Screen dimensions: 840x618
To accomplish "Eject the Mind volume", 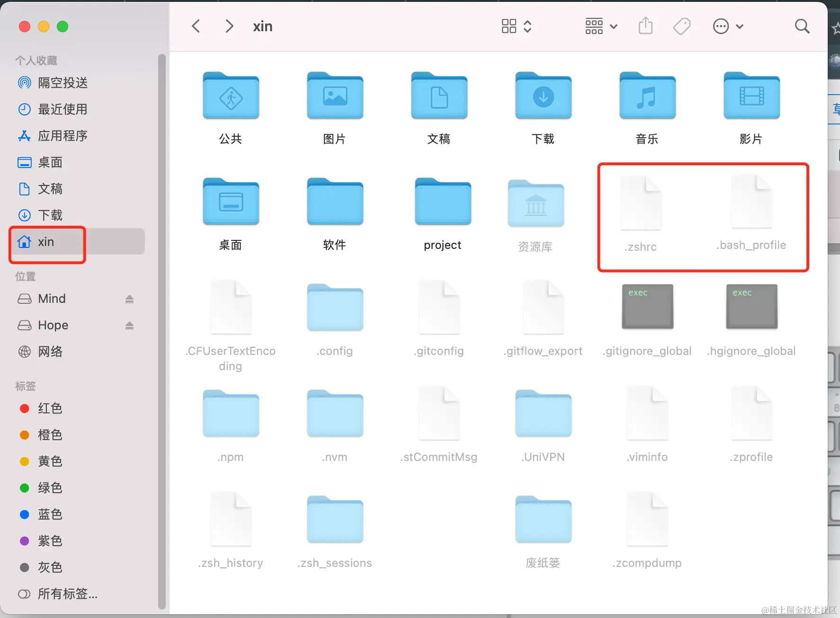I will [x=129, y=299].
